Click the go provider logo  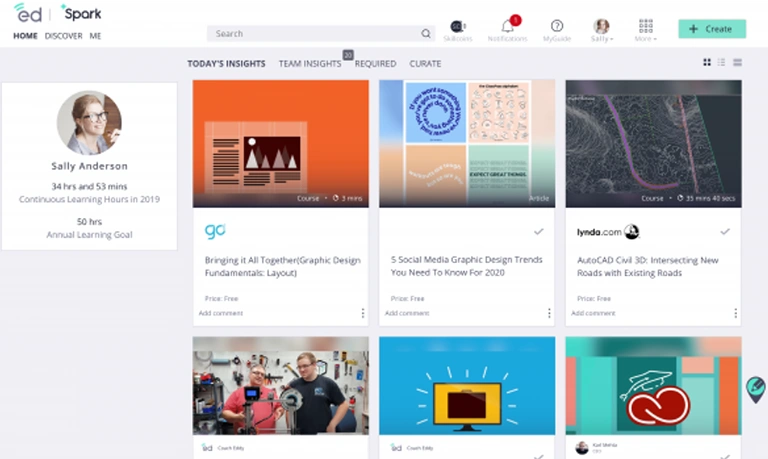point(215,231)
